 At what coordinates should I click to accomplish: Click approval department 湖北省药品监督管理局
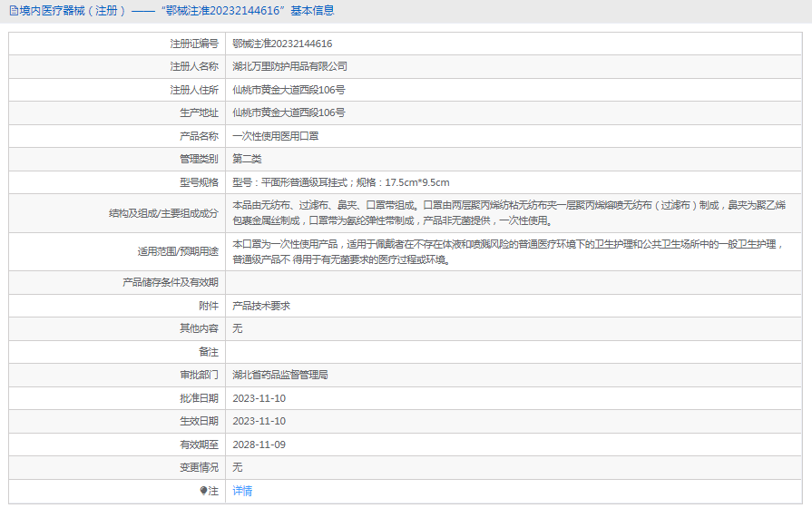[280, 375]
